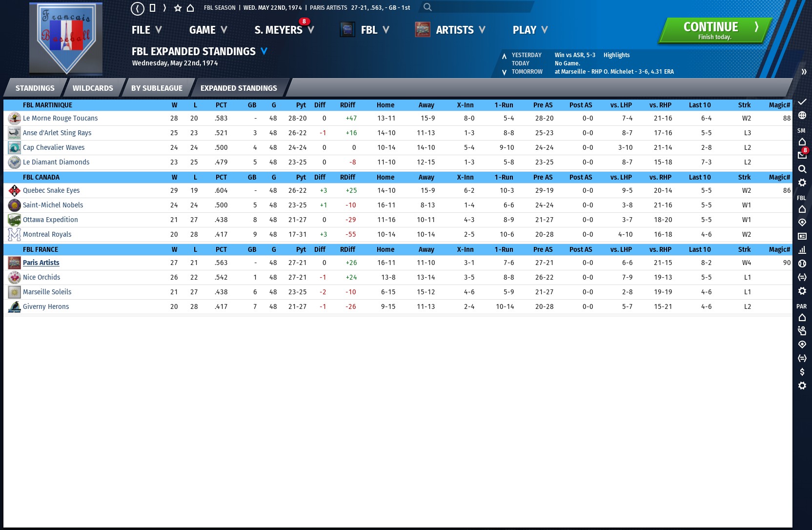This screenshot has width=812, height=530.
Task: Click the forward navigation arrow
Action: tap(164, 8)
